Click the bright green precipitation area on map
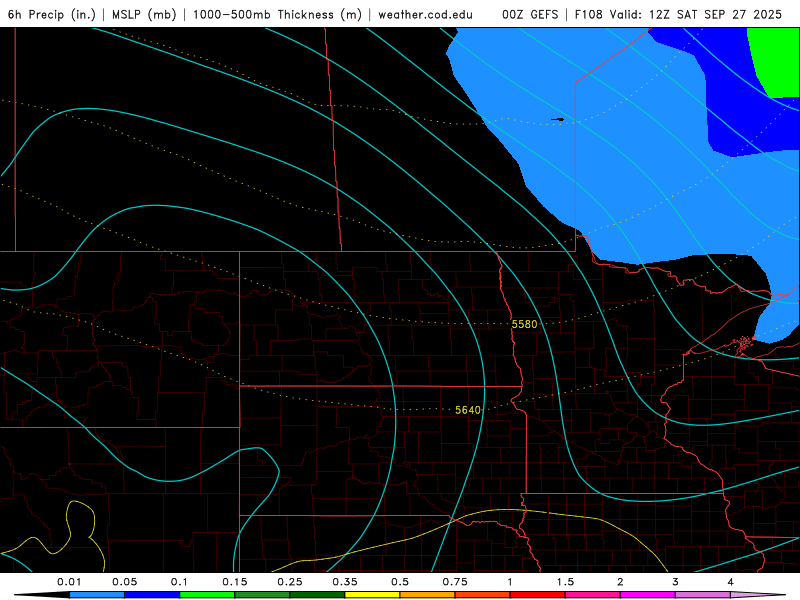 click(x=777, y=59)
